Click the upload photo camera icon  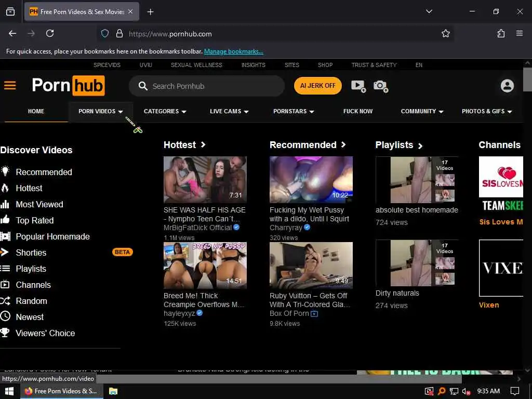(381, 86)
